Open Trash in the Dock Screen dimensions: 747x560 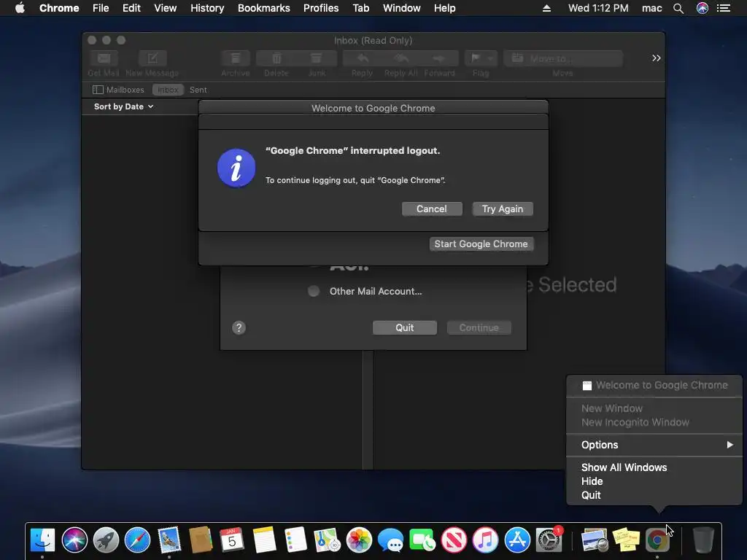pos(703,540)
